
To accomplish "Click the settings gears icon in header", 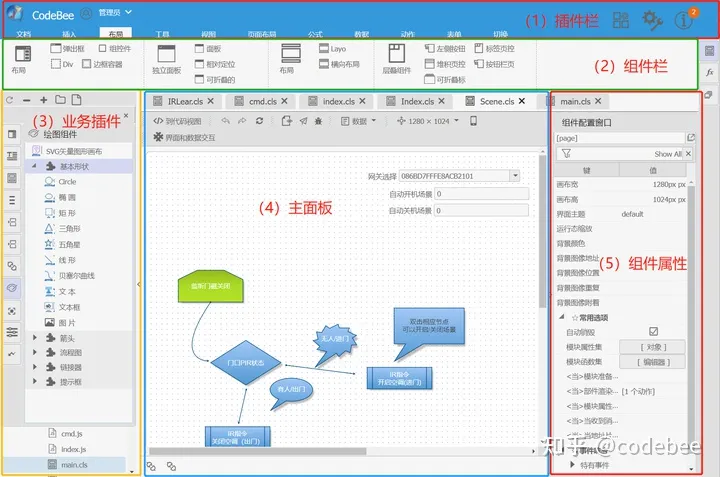I will coord(652,19).
